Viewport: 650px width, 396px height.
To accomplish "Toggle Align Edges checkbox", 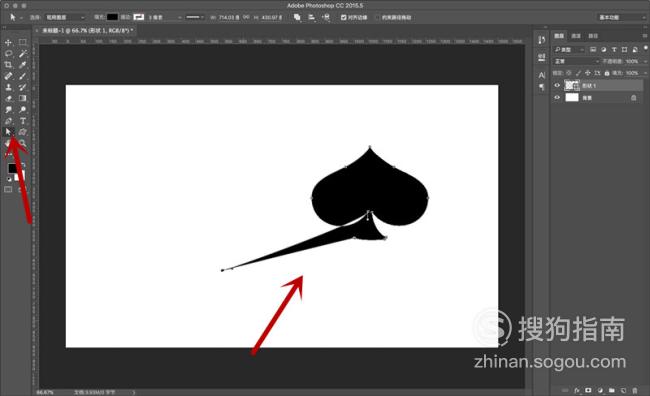I will pyautogui.click(x=343, y=17).
